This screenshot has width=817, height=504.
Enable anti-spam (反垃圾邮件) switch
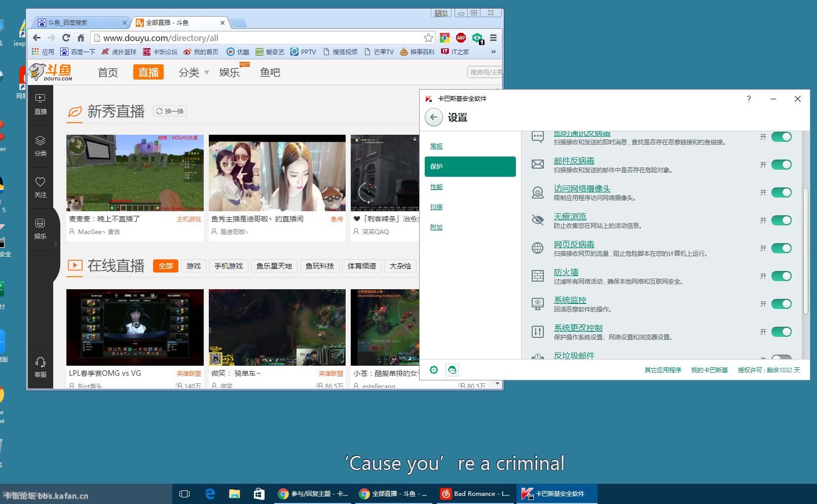781,357
